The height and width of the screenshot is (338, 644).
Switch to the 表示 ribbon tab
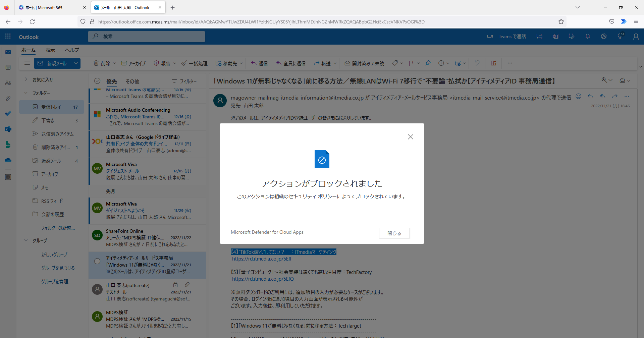pyautogui.click(x=50, y=50)
